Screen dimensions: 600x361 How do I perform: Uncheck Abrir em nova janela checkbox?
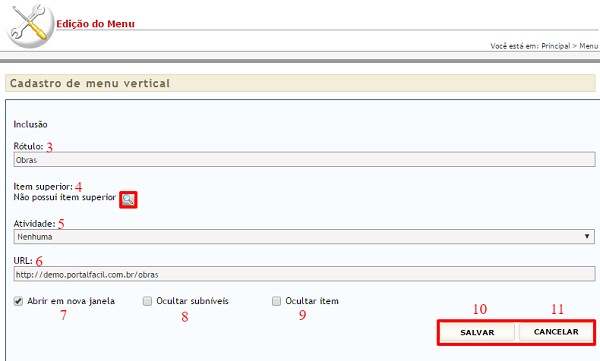click(x=18, y=301)
